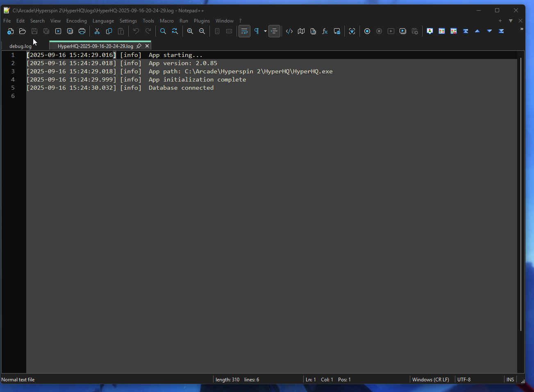Click the Paste clipboard icon

(121, 31)
